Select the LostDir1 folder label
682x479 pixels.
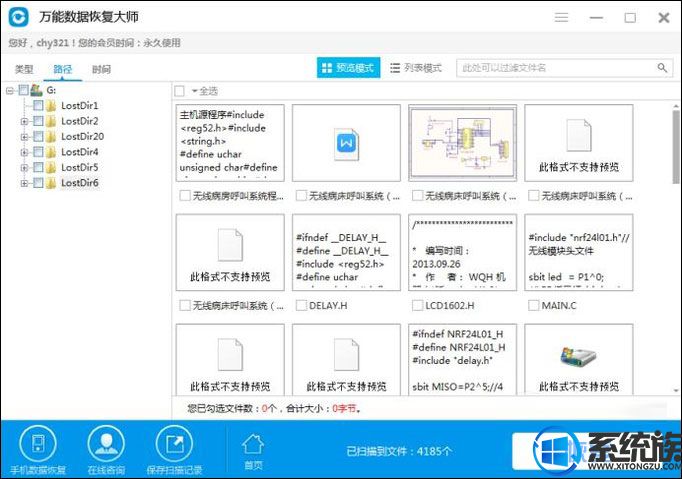(x=80, y=106)
